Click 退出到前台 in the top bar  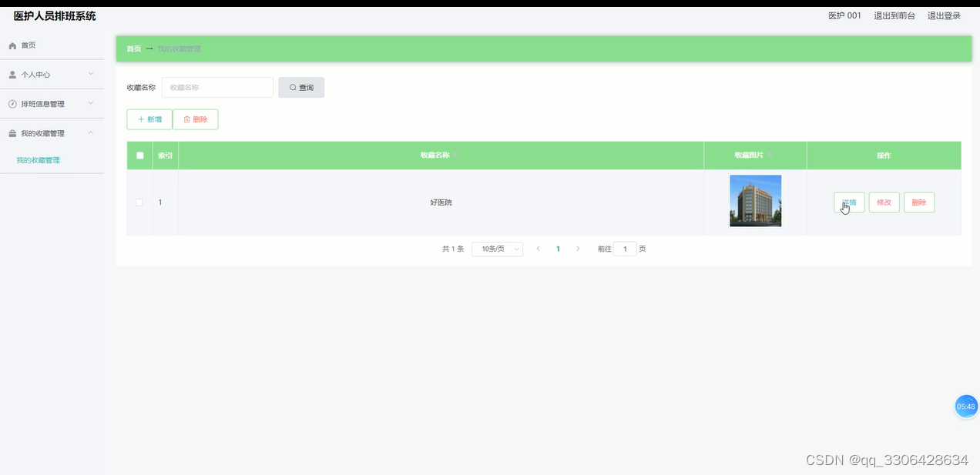click(894, 15)
